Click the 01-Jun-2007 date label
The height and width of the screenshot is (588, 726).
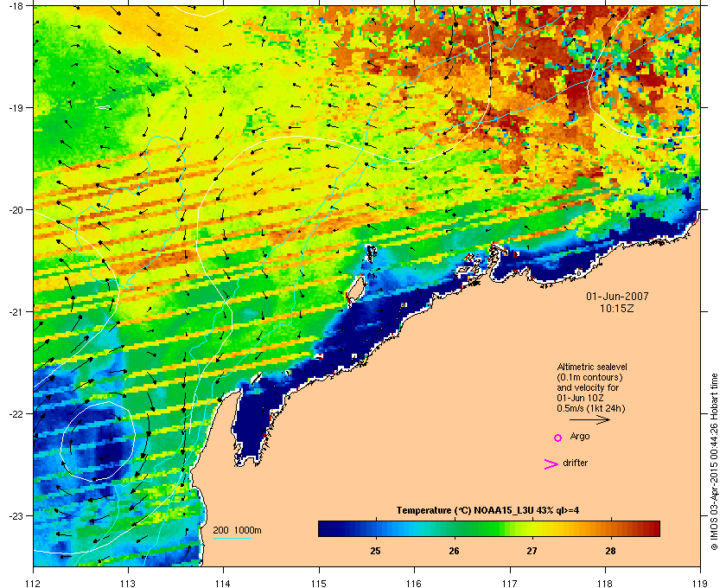[x=617, y=296]
